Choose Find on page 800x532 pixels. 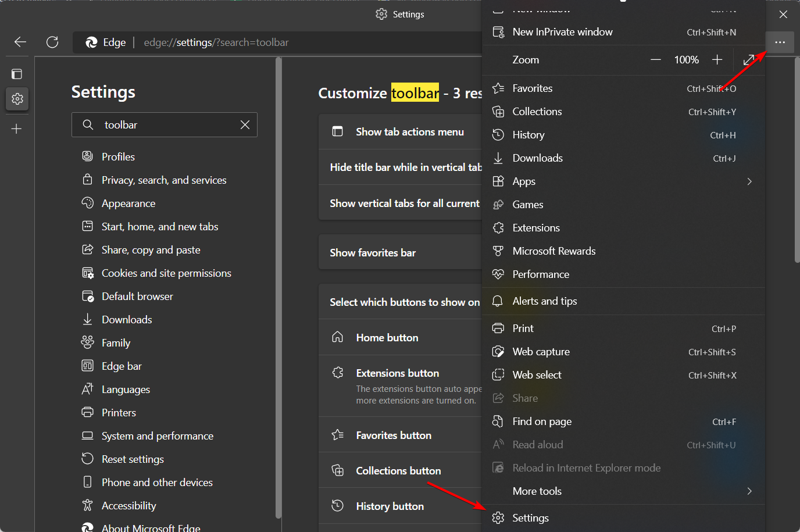[623, 422]
